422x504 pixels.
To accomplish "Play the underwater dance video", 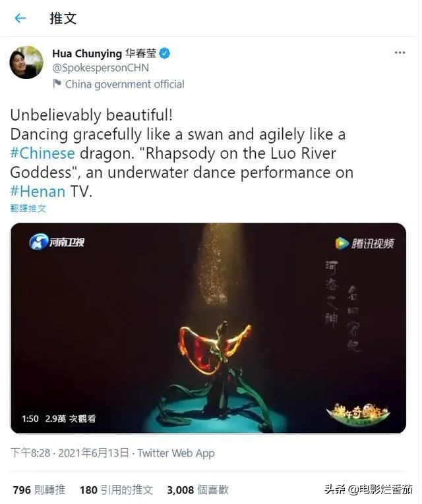I will pos(208,328).
